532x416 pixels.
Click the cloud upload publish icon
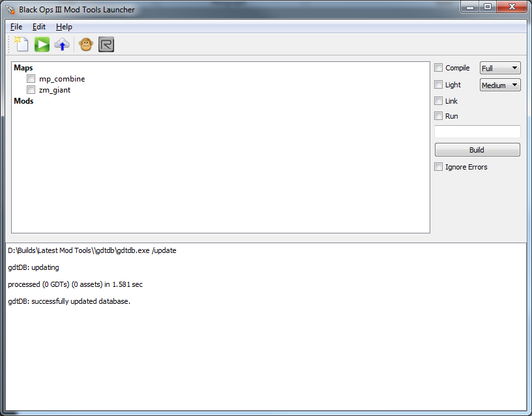(x=62, y=44)
